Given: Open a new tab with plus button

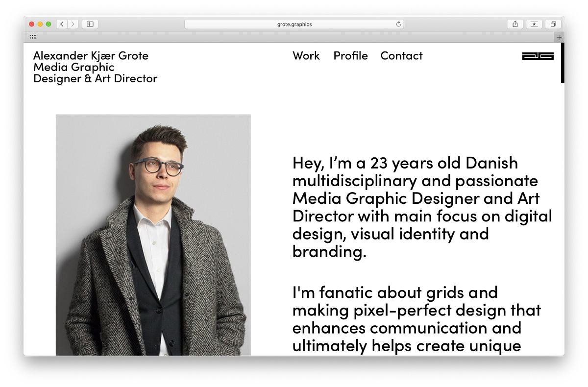Looking at the screenshot, I should click(558, 37).
